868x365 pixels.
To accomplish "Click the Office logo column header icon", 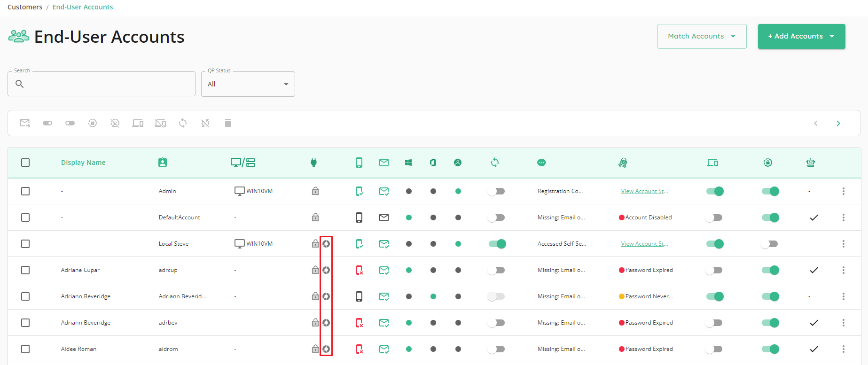I will click(x=433, y=163).
